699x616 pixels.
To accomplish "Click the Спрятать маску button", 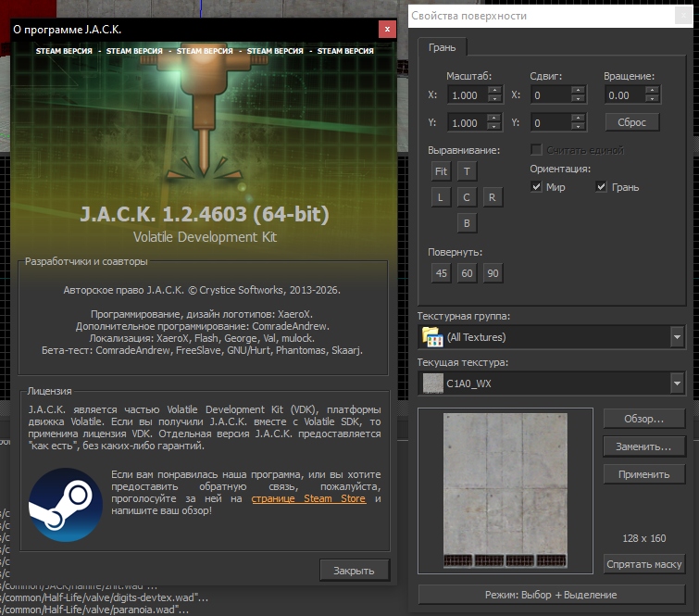I will tap(643, 564).
